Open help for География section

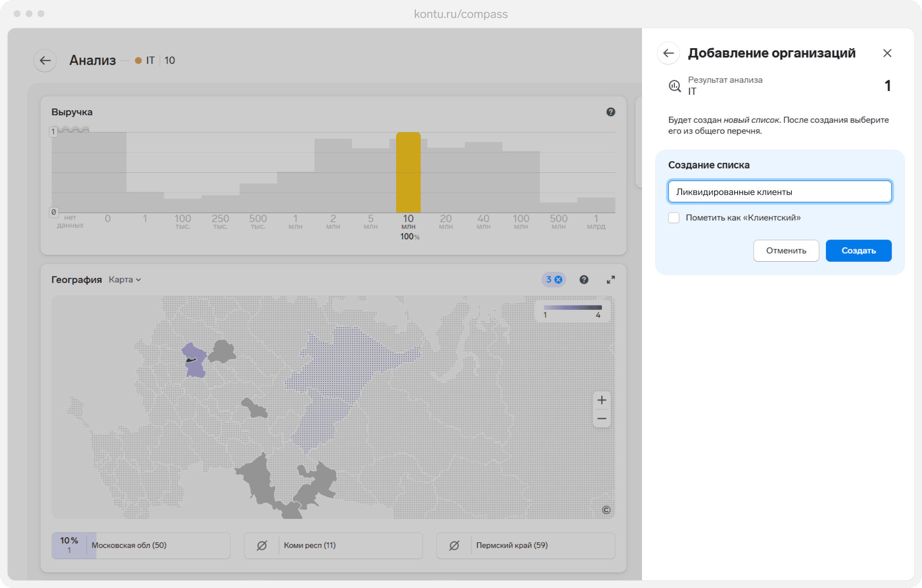(584, 279)
